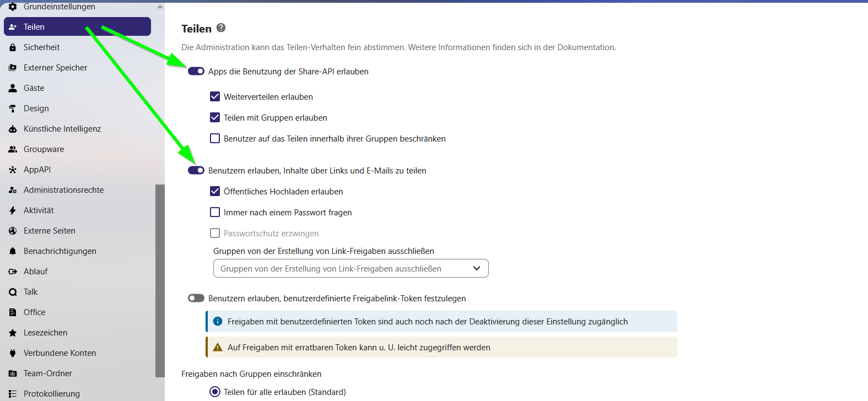Click the AppAPI sidebar icon
This screenshot has height=401, width=868.
point(13,170)
